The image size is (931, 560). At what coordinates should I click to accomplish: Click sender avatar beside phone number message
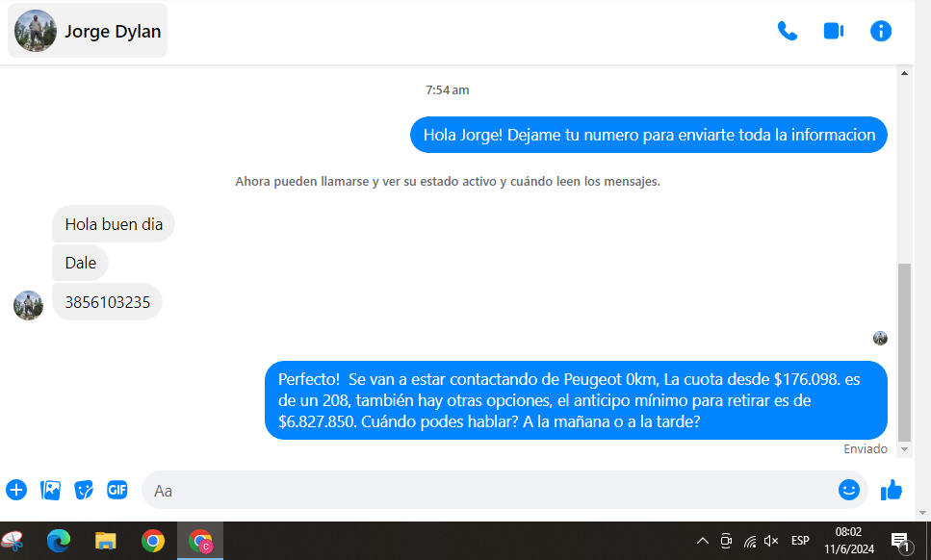tap(29, 306)
